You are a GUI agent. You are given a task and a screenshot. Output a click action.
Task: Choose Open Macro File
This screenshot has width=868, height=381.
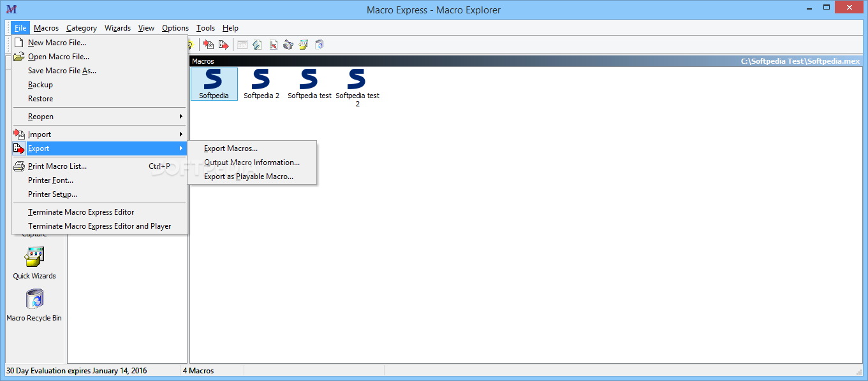(99, 57)
